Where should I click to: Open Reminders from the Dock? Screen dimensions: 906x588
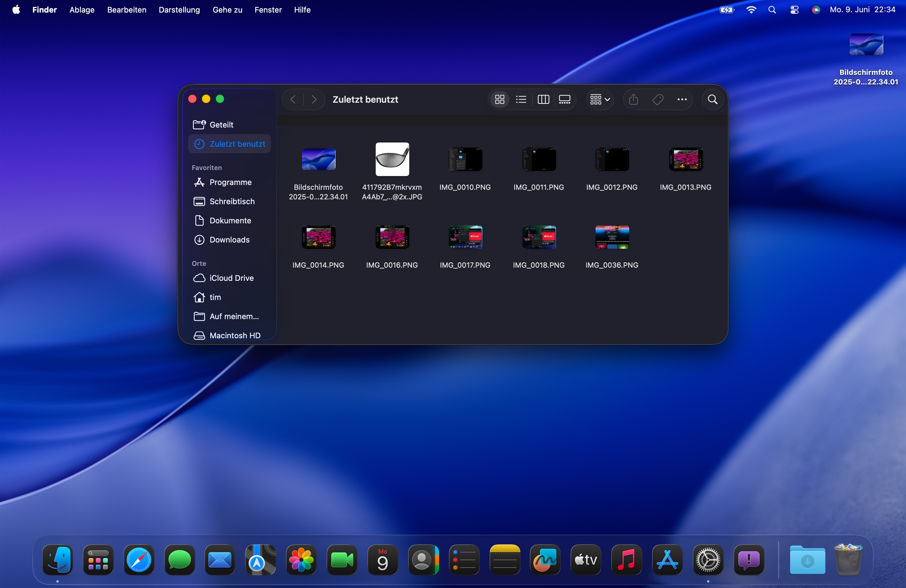(464, 560)
